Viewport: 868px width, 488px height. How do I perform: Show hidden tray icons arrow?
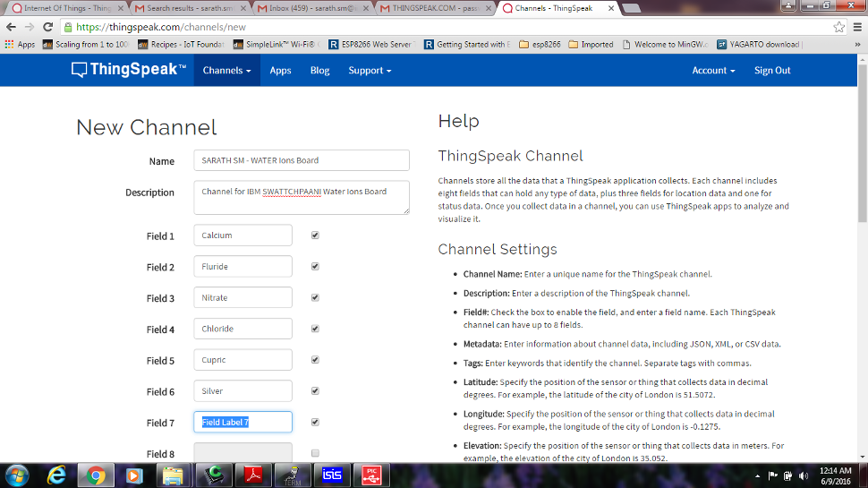[757, 475]
